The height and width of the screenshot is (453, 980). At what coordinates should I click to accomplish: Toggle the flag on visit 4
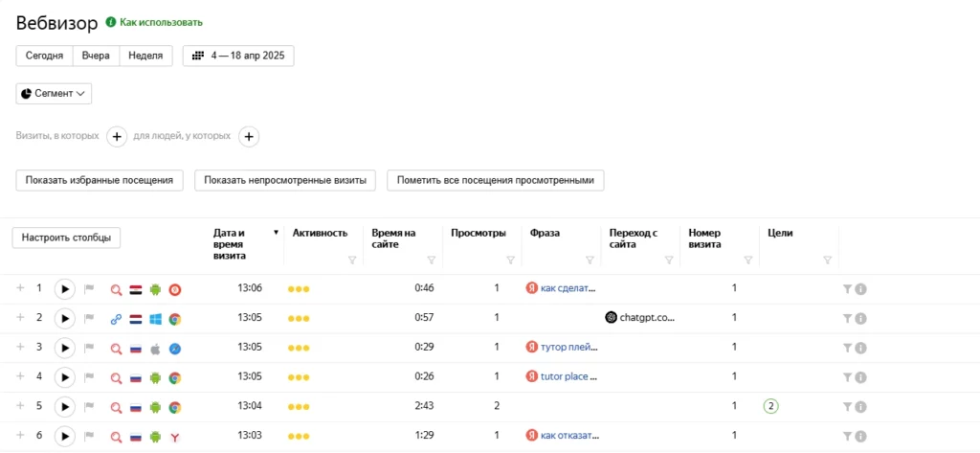click(89, 377)
